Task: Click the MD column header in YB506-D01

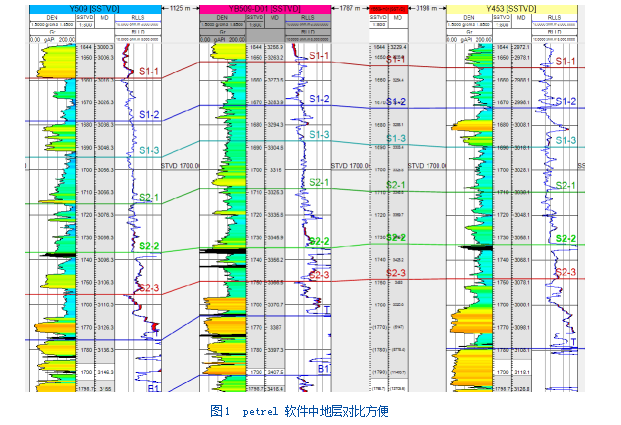Action: tap(275, 17)
